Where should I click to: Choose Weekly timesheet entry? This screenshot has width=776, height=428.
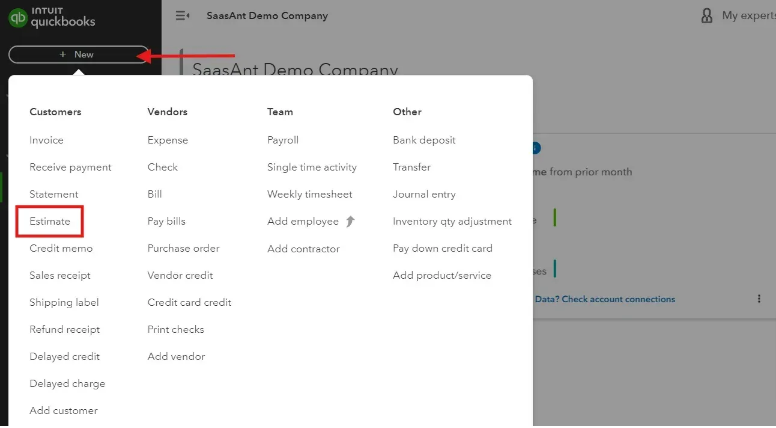[309, 194]
